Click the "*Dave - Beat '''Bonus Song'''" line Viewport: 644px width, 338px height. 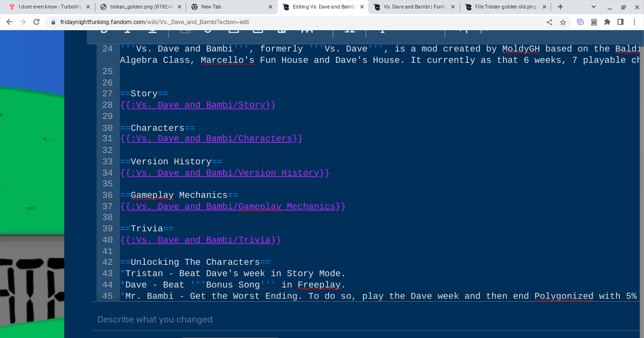pos(233,285)
